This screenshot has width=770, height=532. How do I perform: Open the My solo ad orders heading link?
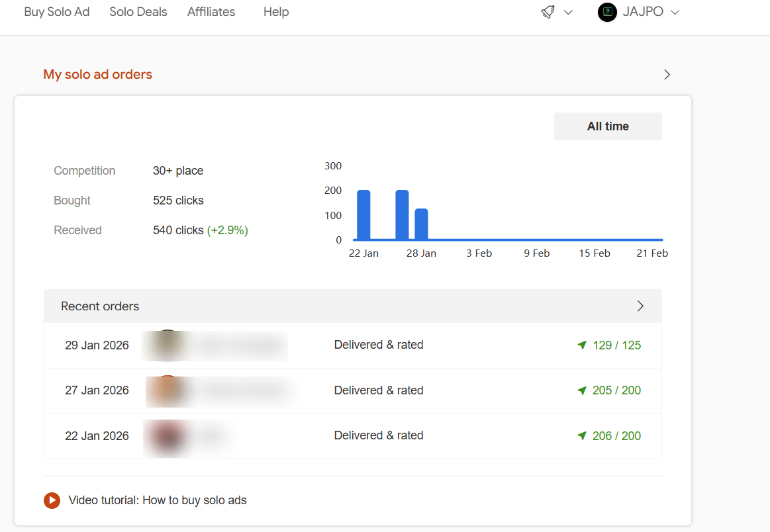pos(98,75)
